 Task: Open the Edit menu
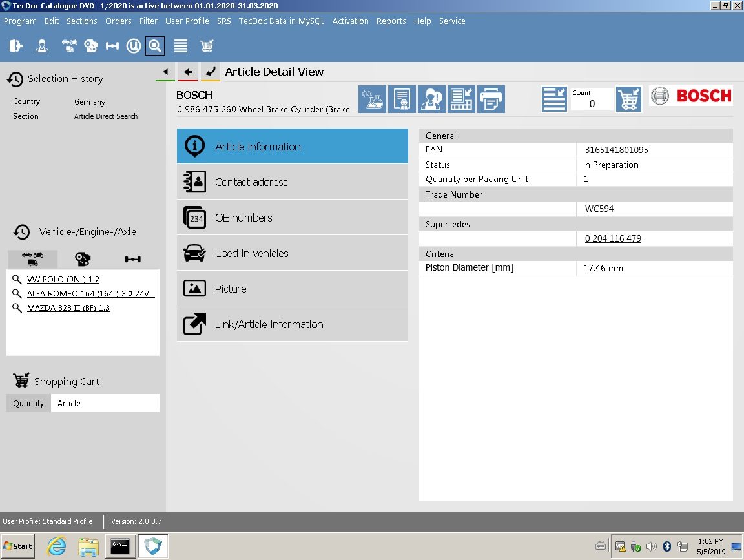[x=51, y=21]
